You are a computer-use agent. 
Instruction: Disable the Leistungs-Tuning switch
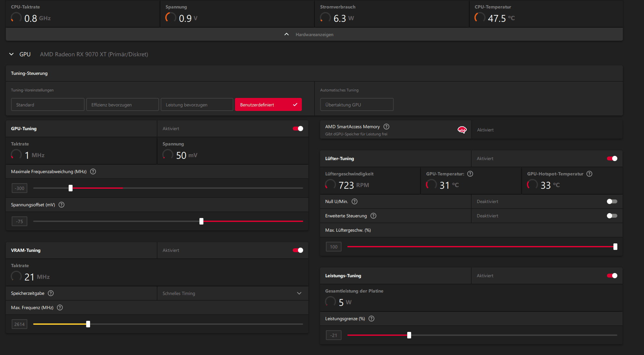tap(612, 276)
